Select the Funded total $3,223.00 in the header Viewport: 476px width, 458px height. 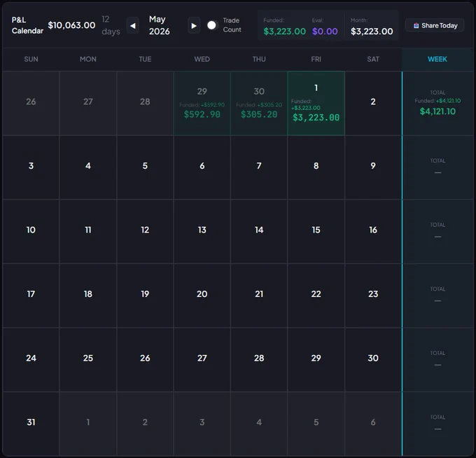pos(284,32)
